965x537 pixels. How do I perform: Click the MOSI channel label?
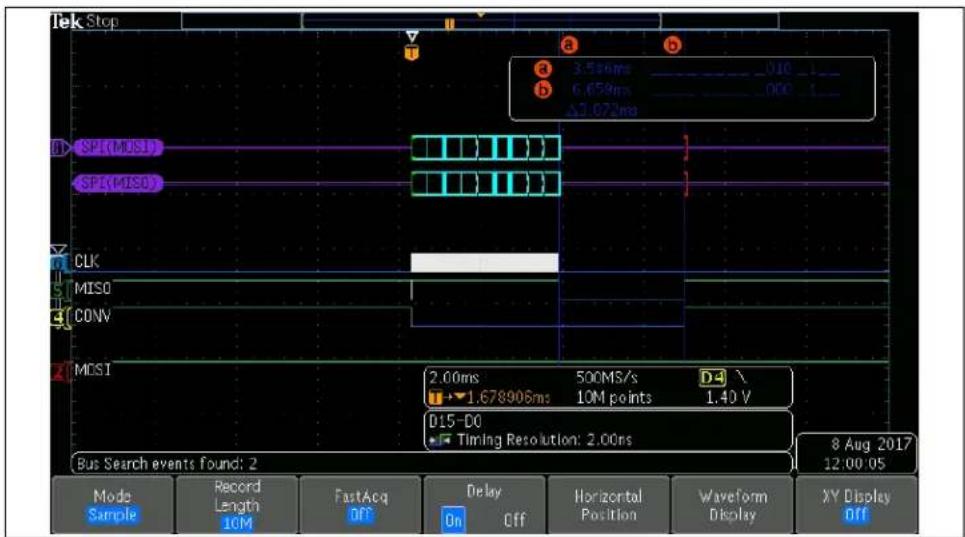click(x=92, y=370)
